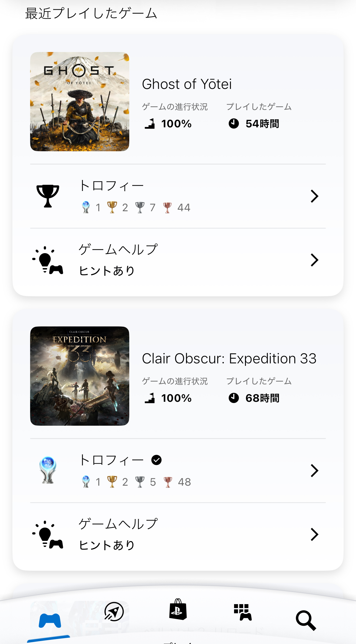Open the PlayStation Store bag icon
Screen dimensions: 356x644
(x=178, y=609)
